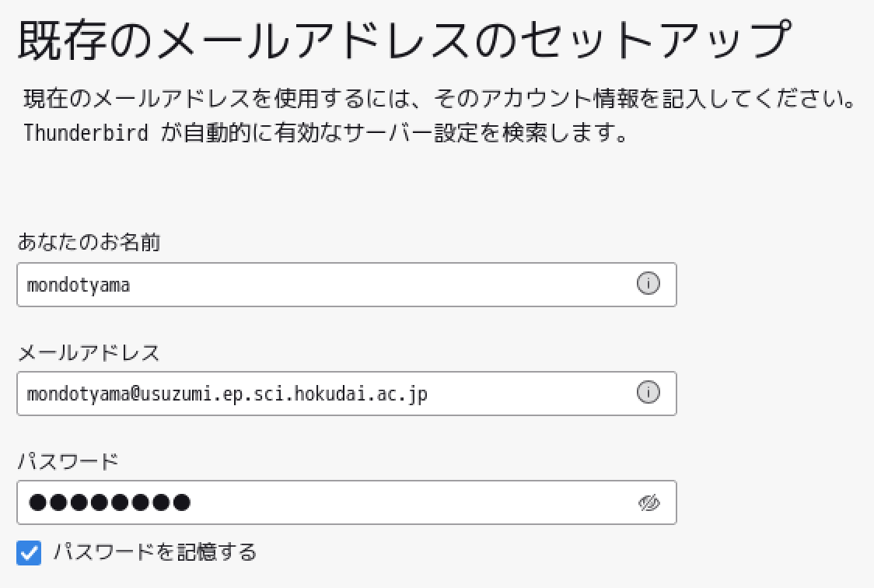Click empty space inside the password field
This screenshot has width=874, height=588.
[x=412, y=502]
